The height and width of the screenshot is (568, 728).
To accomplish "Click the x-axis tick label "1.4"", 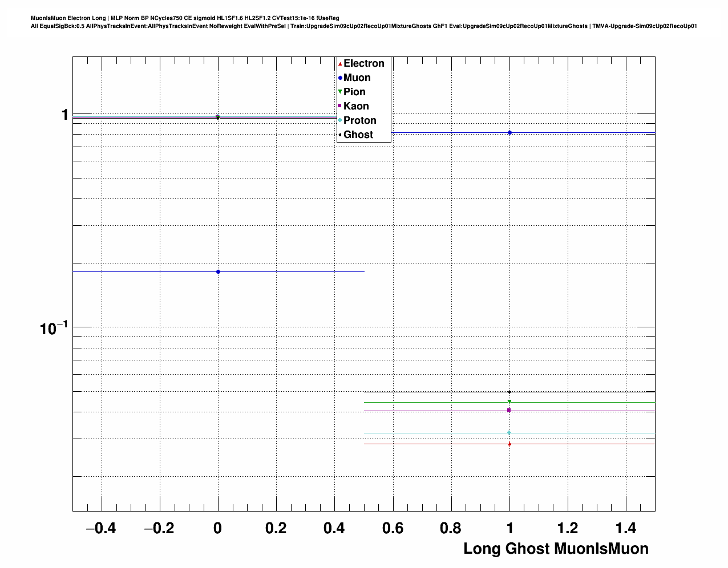I will 626,529.
